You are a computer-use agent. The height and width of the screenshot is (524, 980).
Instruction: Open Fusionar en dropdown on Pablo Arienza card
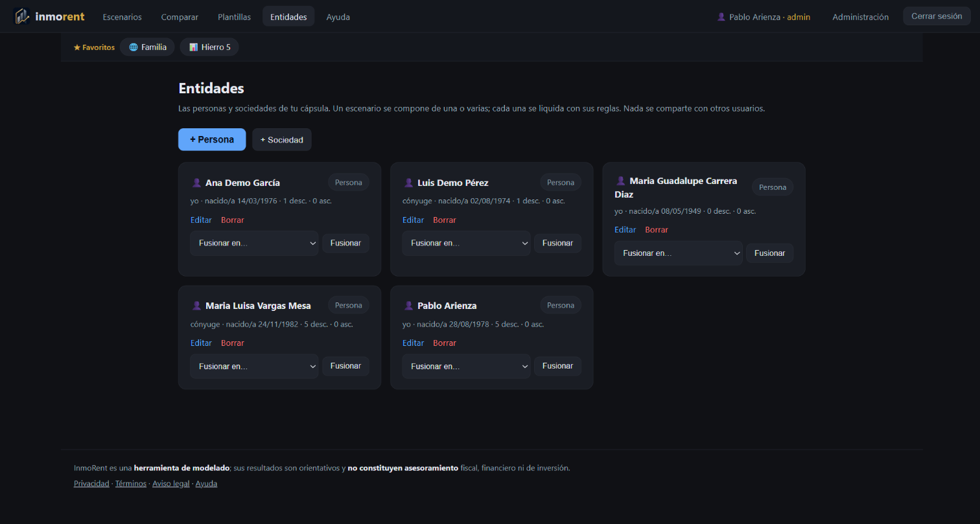pyautogui.click(x=466, y=366)
